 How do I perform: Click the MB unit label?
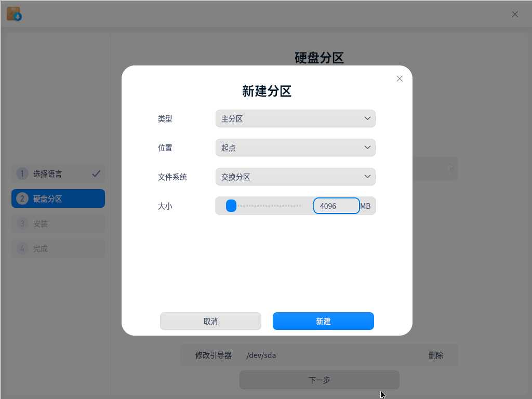coord(365,206)
